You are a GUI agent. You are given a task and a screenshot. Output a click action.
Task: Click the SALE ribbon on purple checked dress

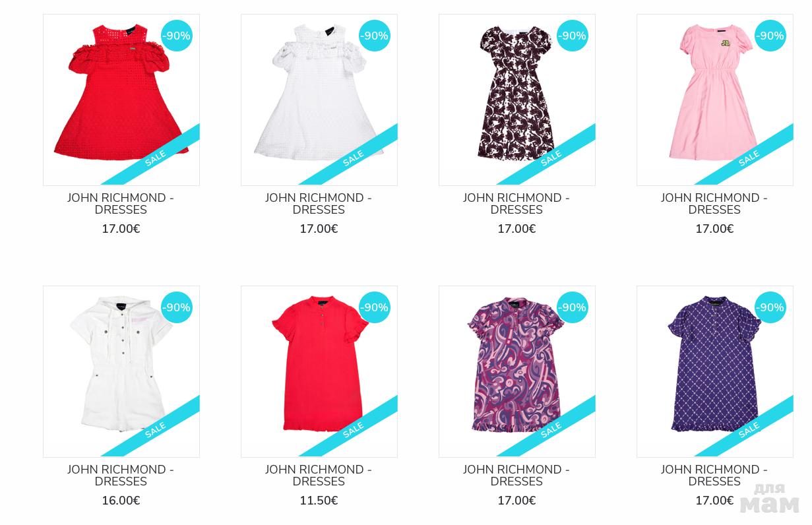[x=747, y=429]
